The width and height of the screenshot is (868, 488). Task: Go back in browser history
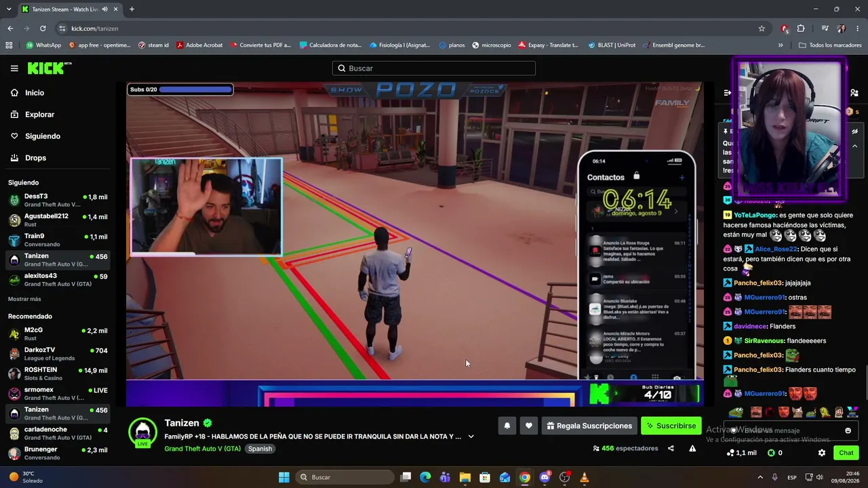click(10, 28)
